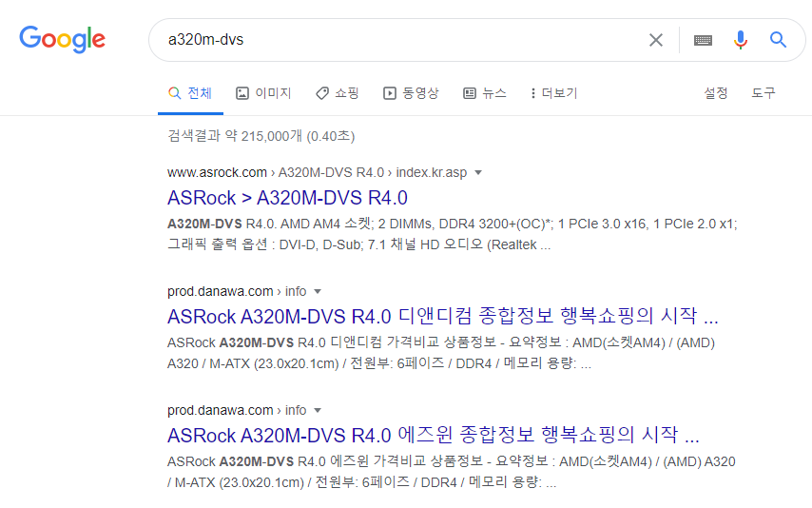Viewport: 812px width, 508px height.
Task: Expand dropdown arrow next to asrock.com URL
Action: 478,172
